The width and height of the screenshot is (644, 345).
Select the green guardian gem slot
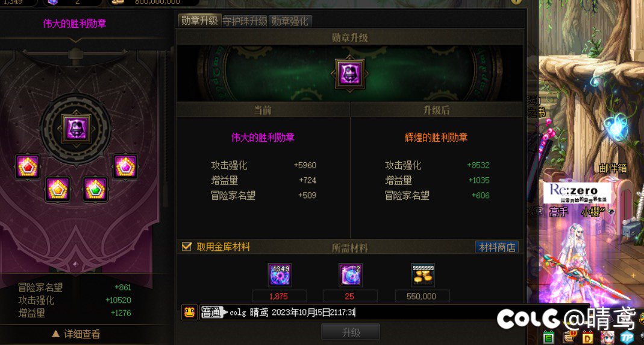click(x=95, y=189)
